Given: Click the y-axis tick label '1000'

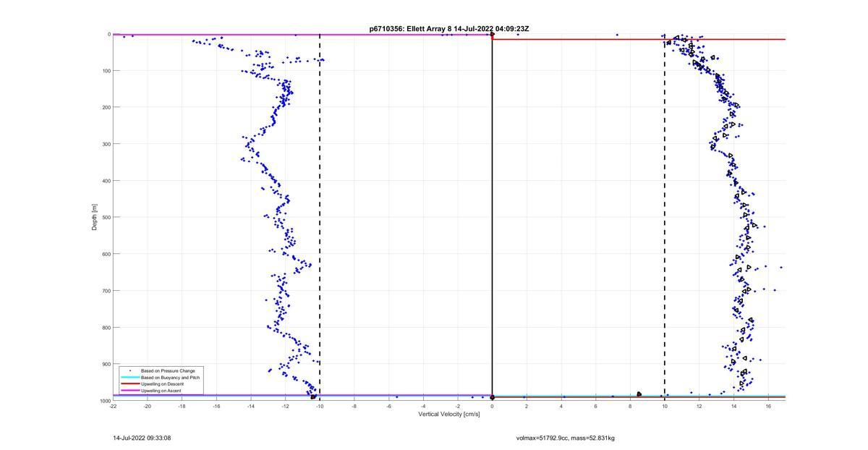Looking at the screenshot, I should pyautogui.click(x=104, y=401).
